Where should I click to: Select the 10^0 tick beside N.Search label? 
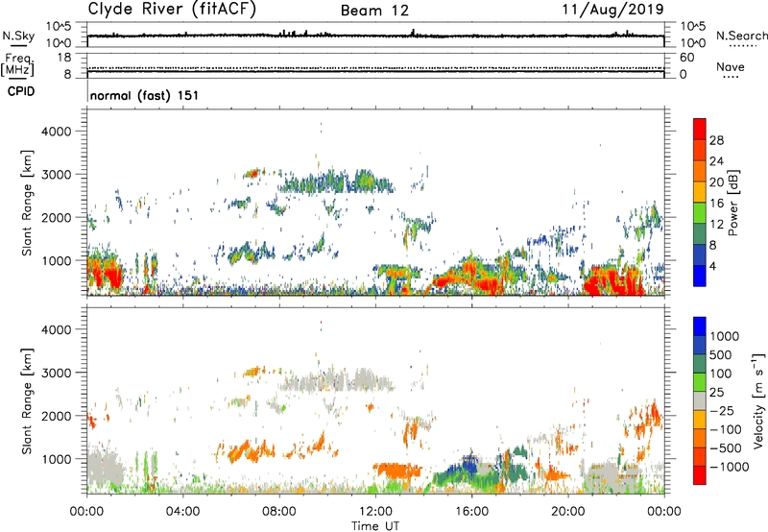click(x=692, y=43)
